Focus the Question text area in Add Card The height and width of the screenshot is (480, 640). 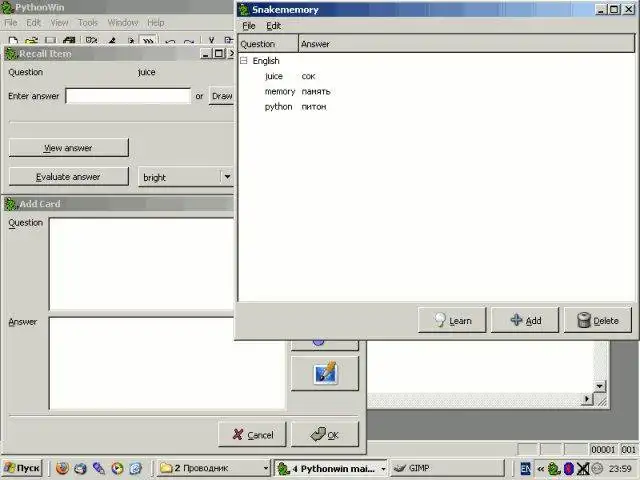click(142, 264)
